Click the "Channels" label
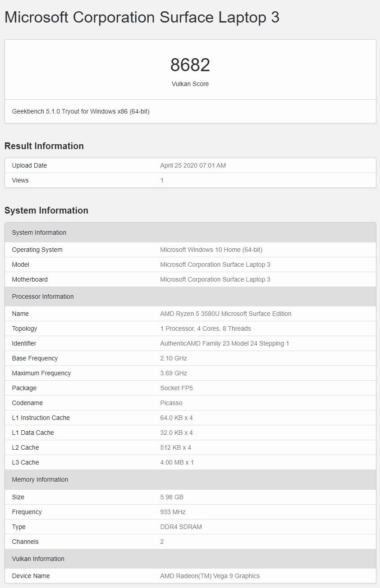The image size is (380, 588). pos(25,542)
